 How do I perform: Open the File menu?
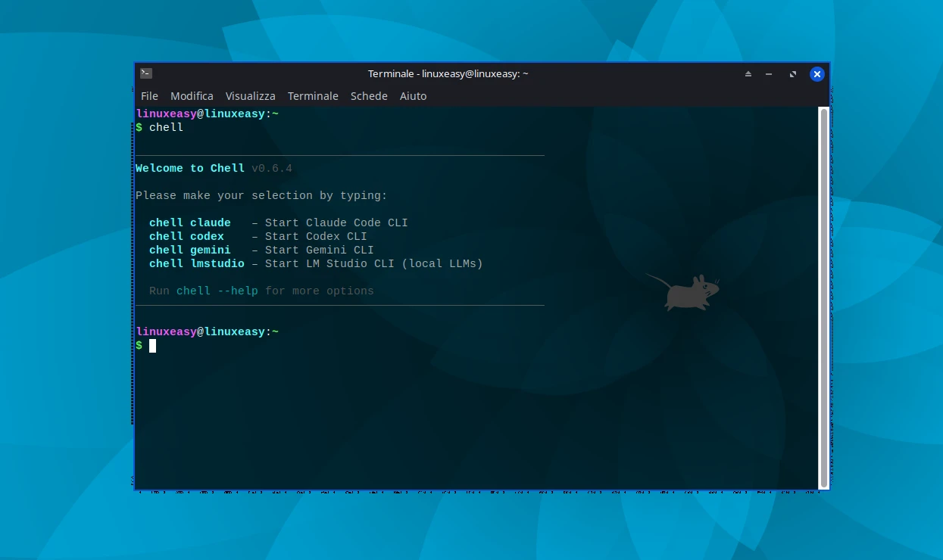[x=149, y=96]
